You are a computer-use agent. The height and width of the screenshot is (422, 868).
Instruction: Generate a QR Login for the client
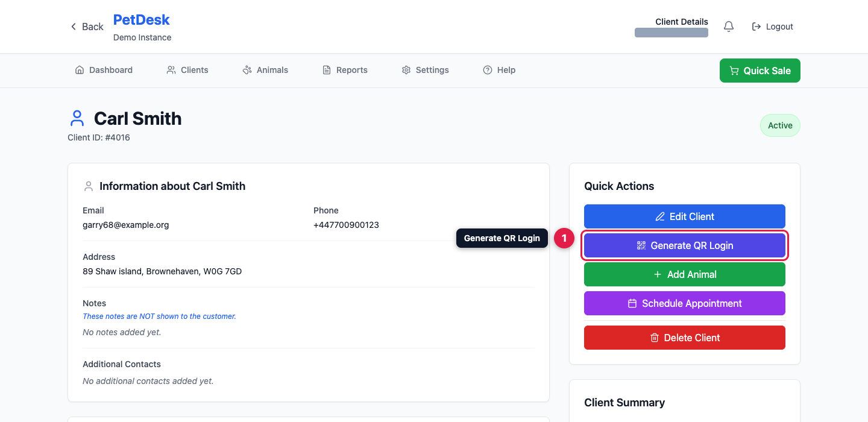tap(685, 245)
